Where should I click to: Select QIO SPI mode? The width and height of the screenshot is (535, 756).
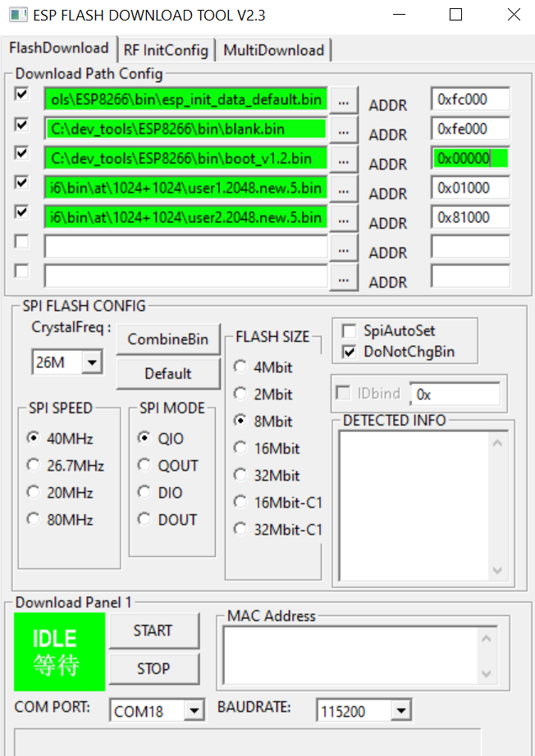pos(161,438)
